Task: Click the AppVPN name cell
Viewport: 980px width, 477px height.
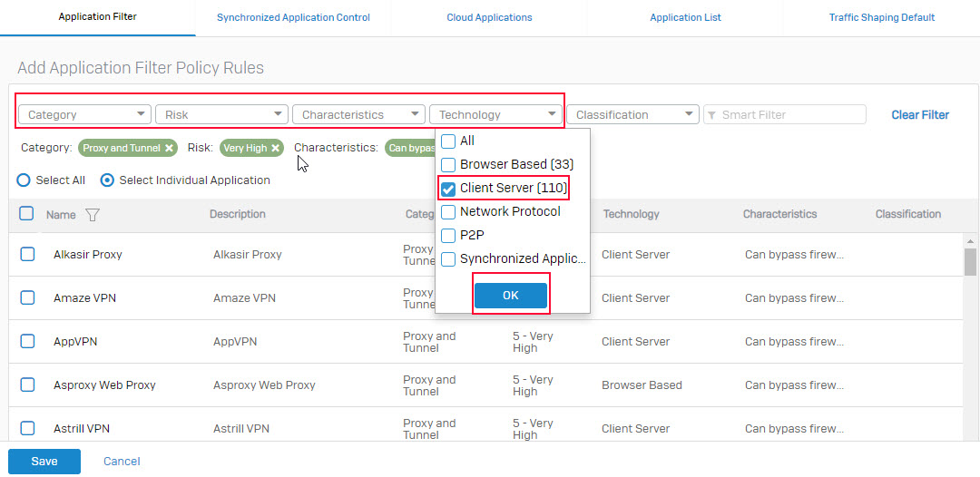Action: [x=75, y=342]
